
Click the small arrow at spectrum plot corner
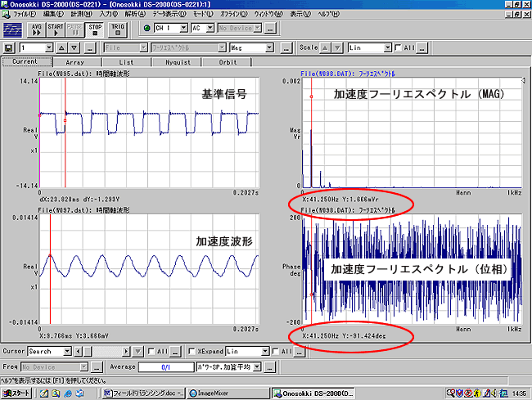coord(524,81)
